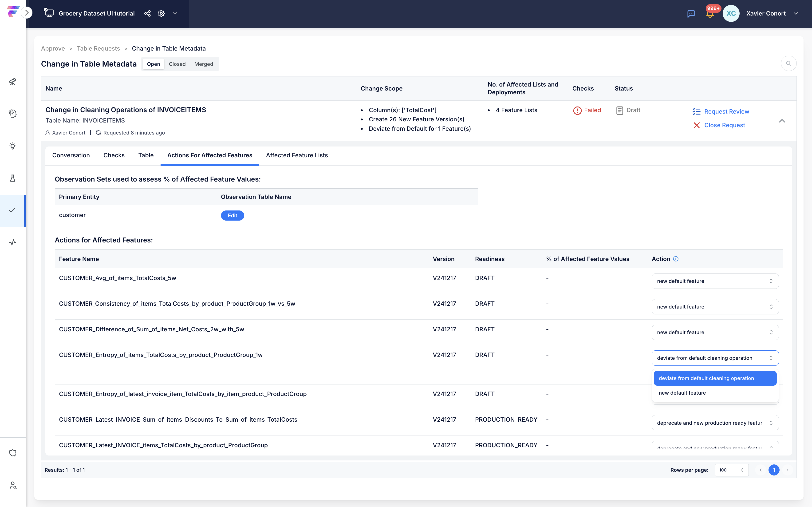The image size is (812, 507).
Task: Click the Action column info icon
Action: (676, 258)
